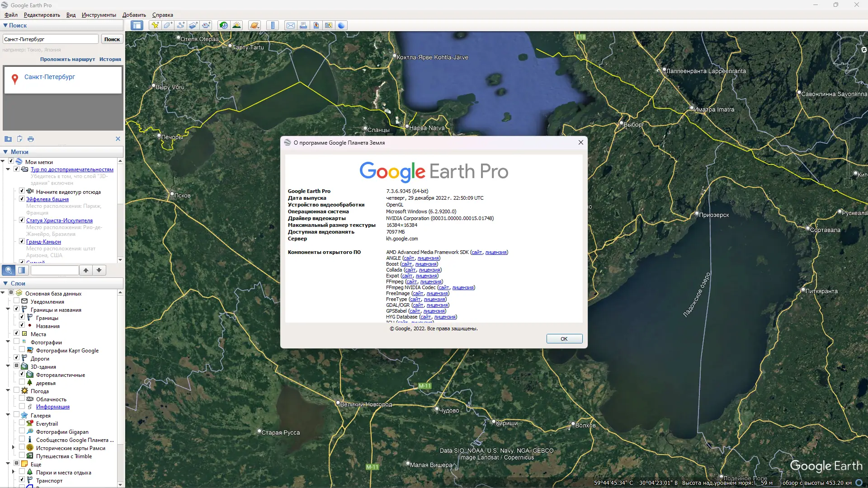Open historical imagery clock icon
The image size is (868, 488).
tap(224, 25)
